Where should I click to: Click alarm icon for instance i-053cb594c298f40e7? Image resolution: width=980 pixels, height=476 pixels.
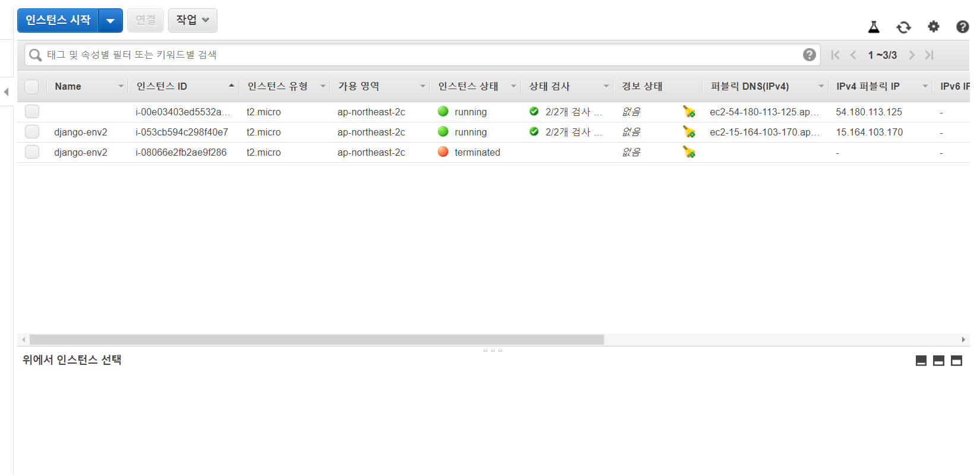(x=689, y=132)
